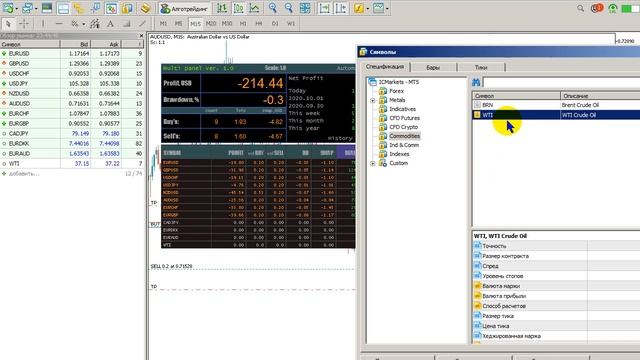Tile chart windows grid icon
The height and width of the screenshot is (360, 640).
(x=304, y=8)
